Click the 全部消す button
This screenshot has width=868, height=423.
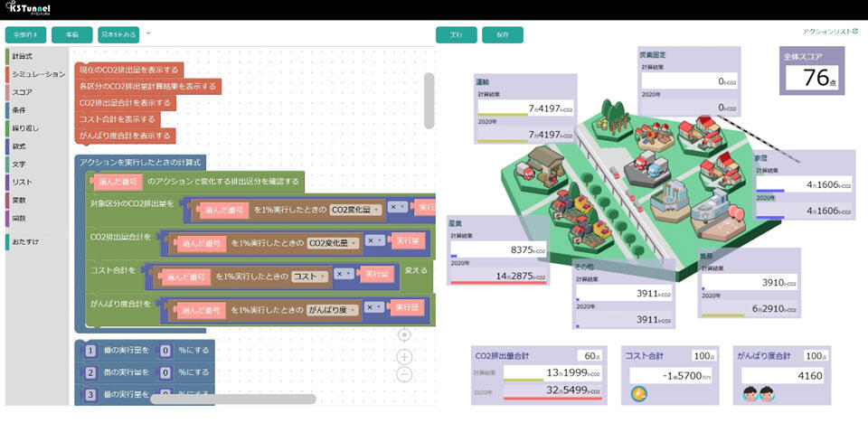pyautogui.click(x=25, y=34)
